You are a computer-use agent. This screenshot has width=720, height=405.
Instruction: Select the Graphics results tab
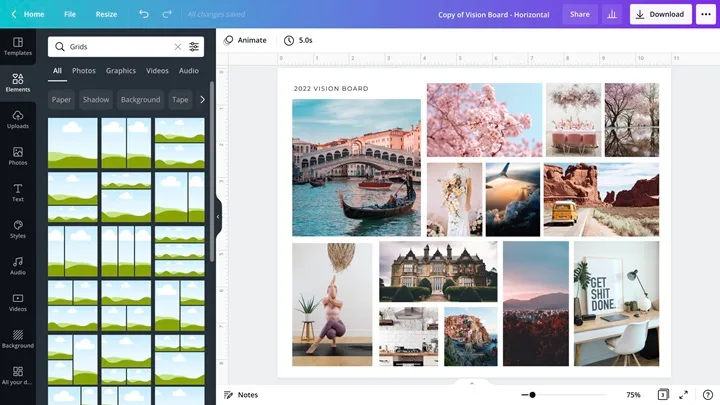click(121, 71)
